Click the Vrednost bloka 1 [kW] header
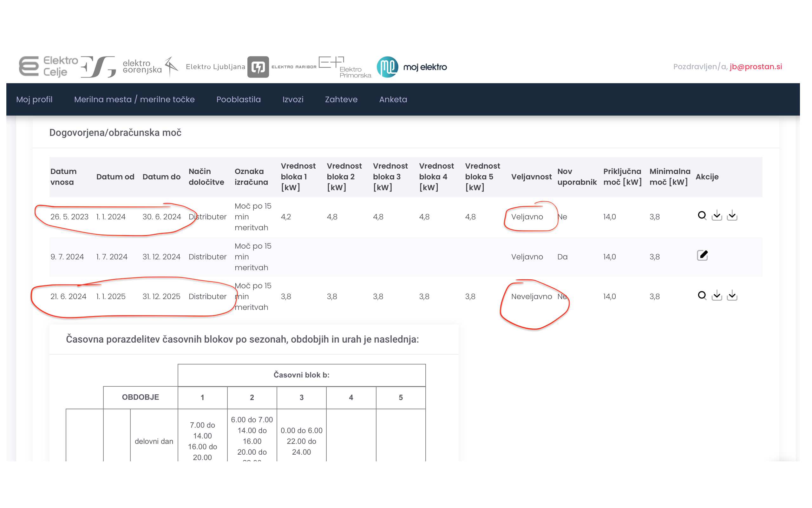The image size is (812, 508). point(298,177)
